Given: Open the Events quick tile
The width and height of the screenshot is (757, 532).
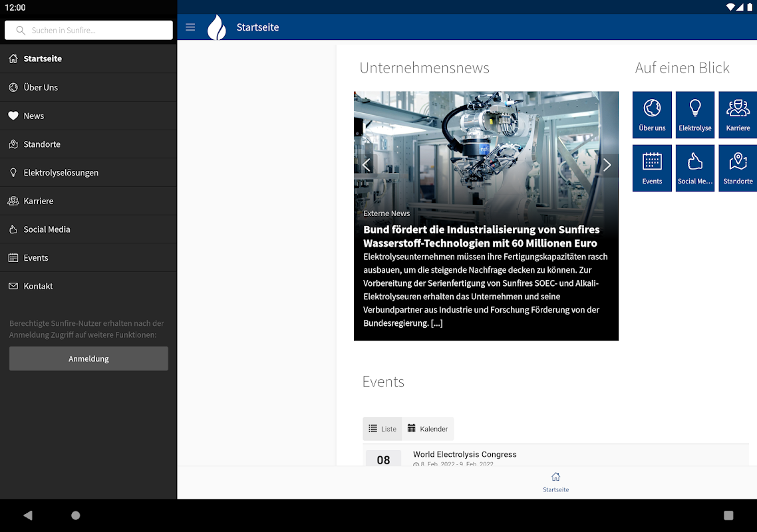Looking at the screenshot, I should (652, 168).
